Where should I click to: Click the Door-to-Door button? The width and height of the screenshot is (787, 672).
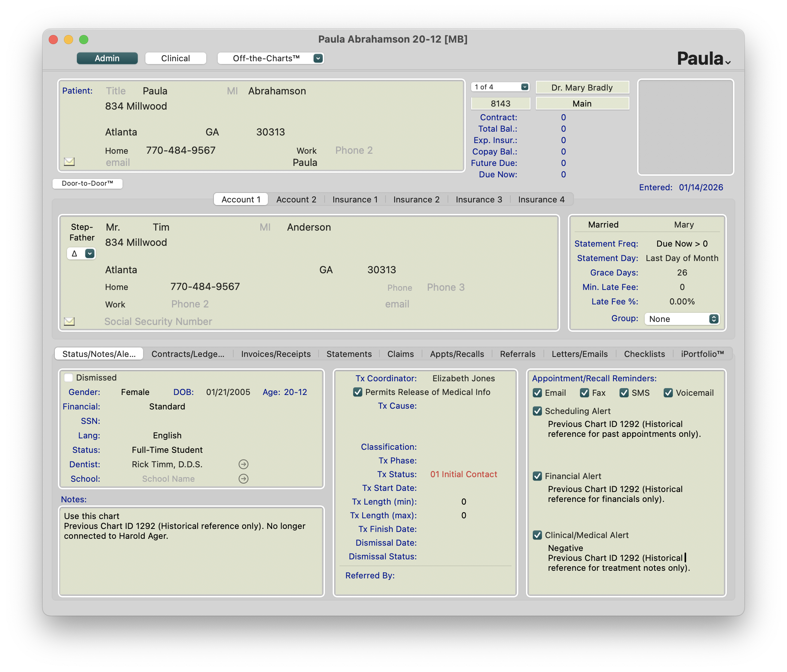88,183
